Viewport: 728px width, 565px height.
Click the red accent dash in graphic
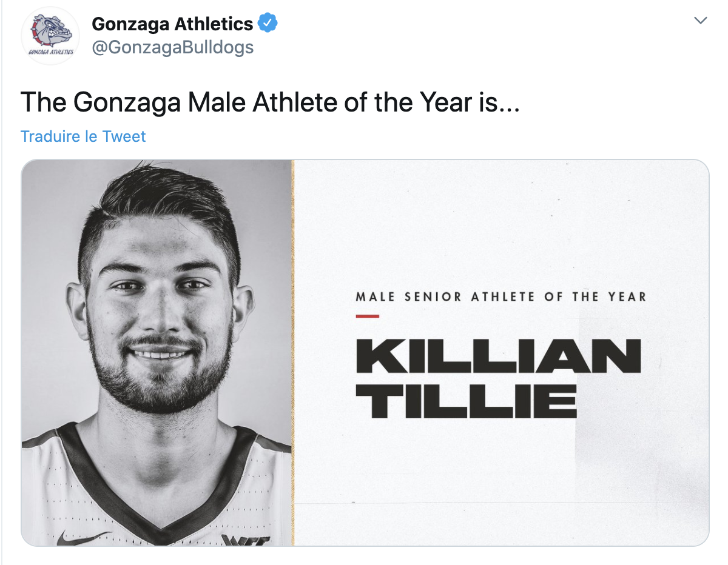click(x=367, y=316)
